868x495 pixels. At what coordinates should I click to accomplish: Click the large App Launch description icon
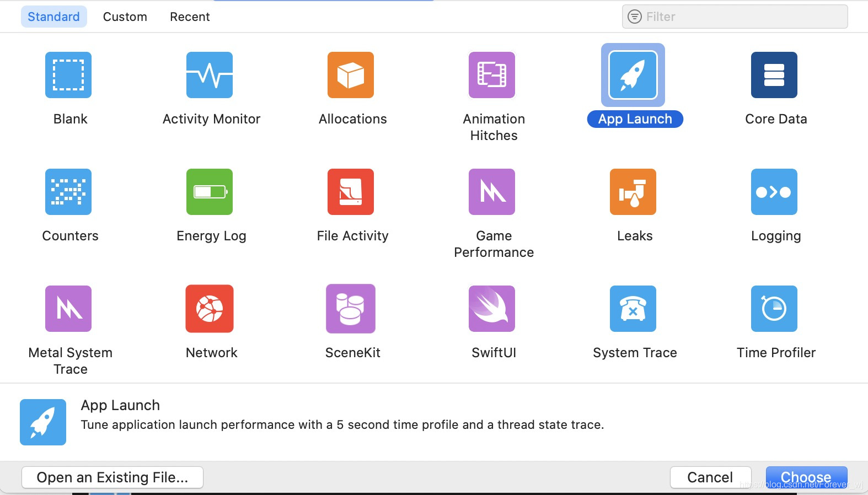pyautogui.click(x=43, y=422)
